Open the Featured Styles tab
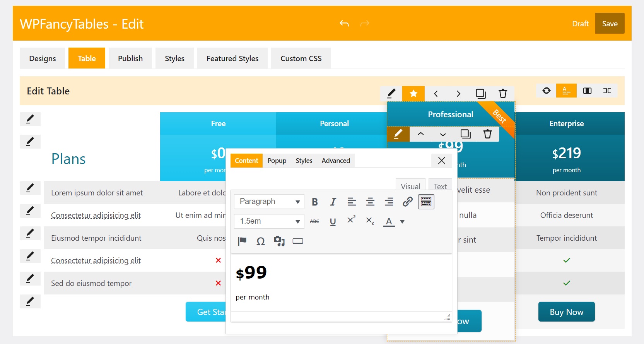This screenshot has width=644, height=344. coord(232,58)
